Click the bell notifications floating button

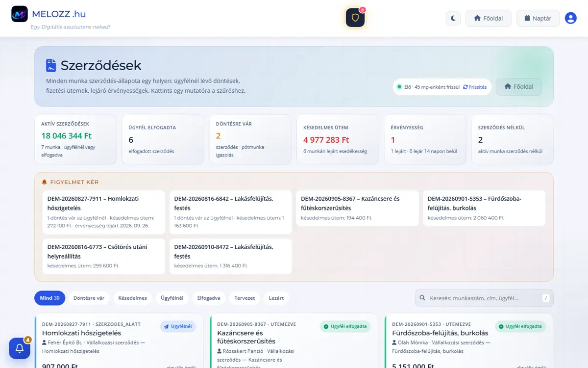[x=20, y=348]
